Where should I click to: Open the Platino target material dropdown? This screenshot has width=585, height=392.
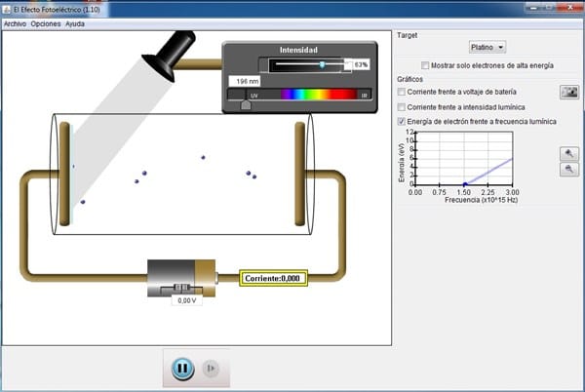point(487,47)
